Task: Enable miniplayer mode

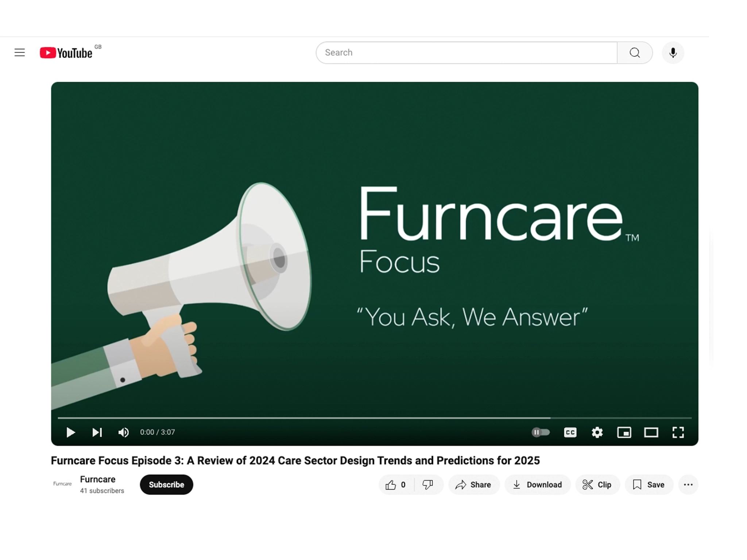Action: point(624,432)
